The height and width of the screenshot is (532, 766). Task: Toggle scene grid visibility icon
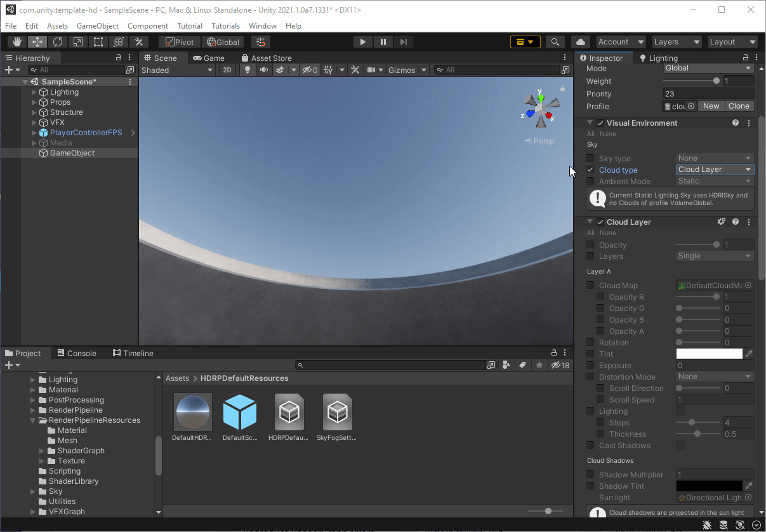pos(328,70)
